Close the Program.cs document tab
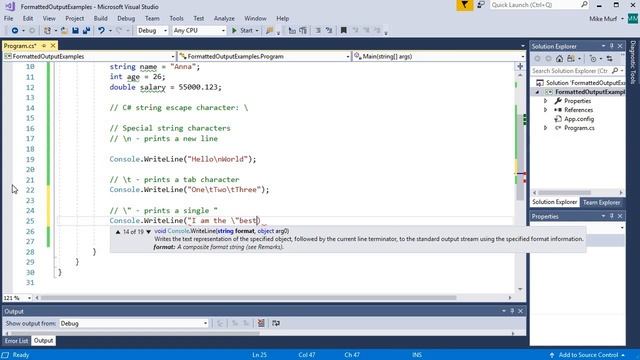Image resolution: width=640 pixels, height=360 pixels. [x=53, y=46]
